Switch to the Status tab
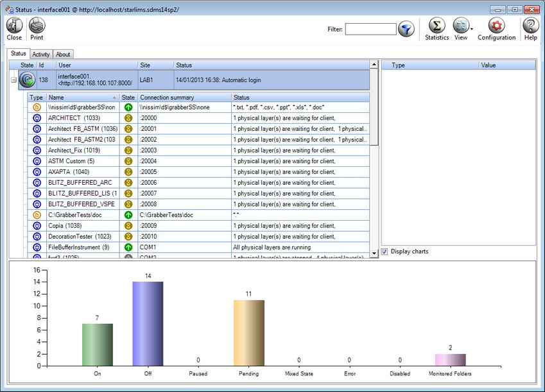 [x=18, y=53]
